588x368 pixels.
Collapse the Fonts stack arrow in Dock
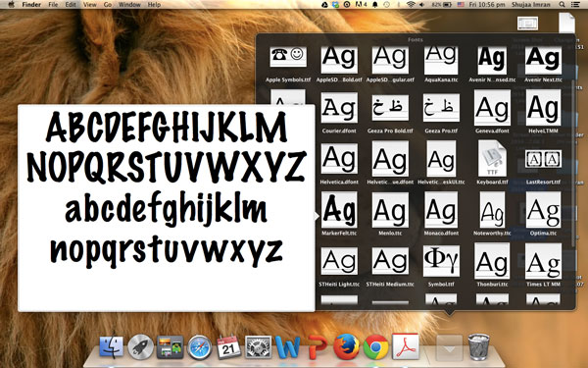click(x=449, y=348)
